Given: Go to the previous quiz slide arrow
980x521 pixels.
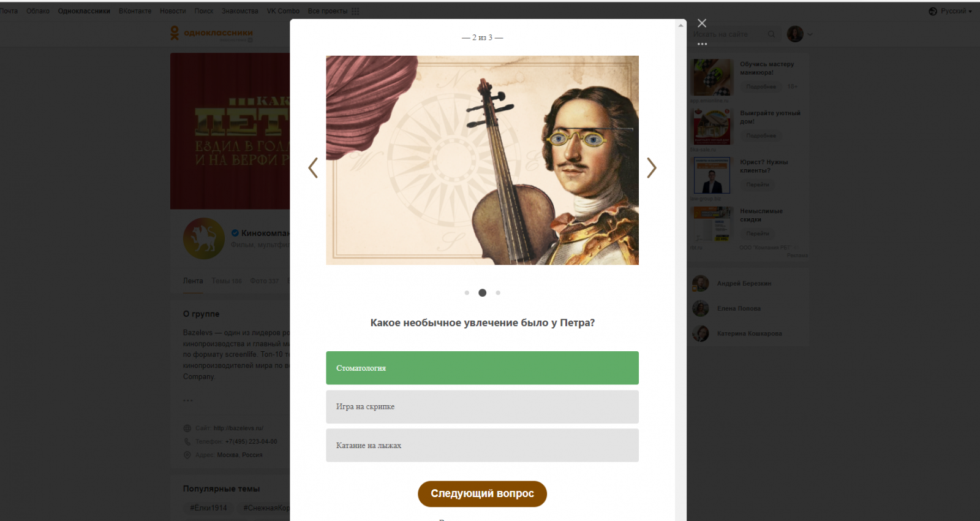Looking at the screenshot, I should point(313,167).
